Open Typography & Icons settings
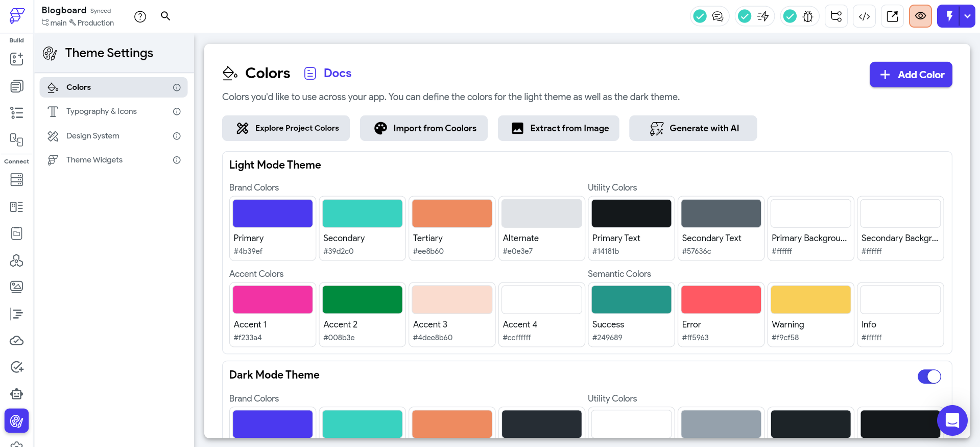This screenshot has height=447, width=980. coord(102,111)
